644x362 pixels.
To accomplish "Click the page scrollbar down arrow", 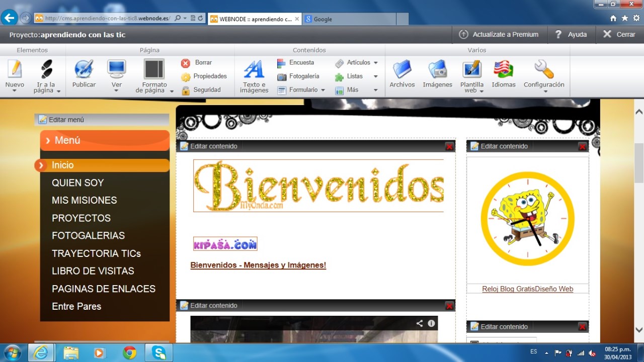I will 639,330.
